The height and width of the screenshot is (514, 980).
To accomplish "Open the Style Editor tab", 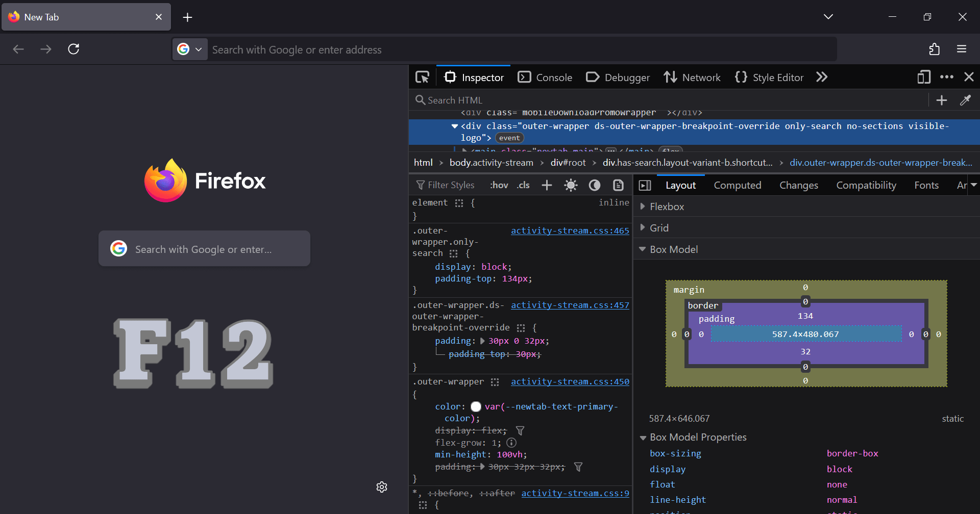I will pos(769,78).
